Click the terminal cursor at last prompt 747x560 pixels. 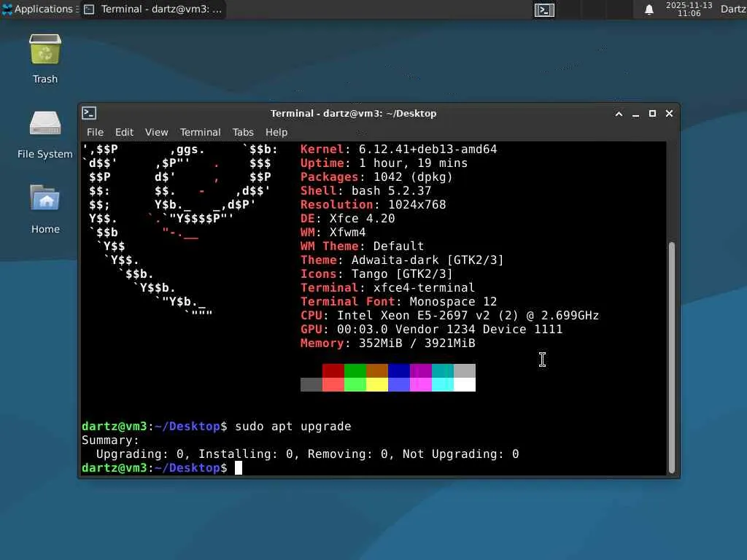tap(239, 467)
